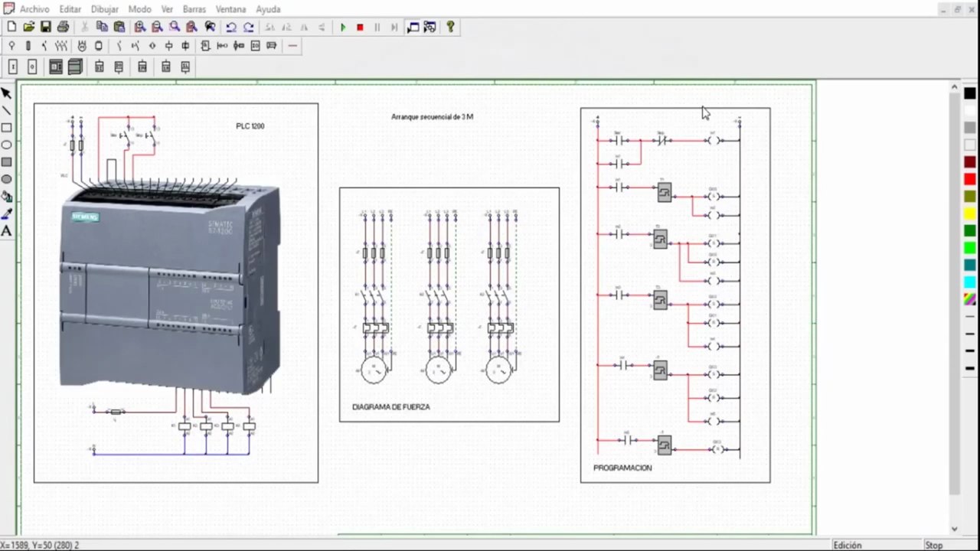Open the Modo menu
The height and width of the screenshot is (551, 980).
(139, 9)
